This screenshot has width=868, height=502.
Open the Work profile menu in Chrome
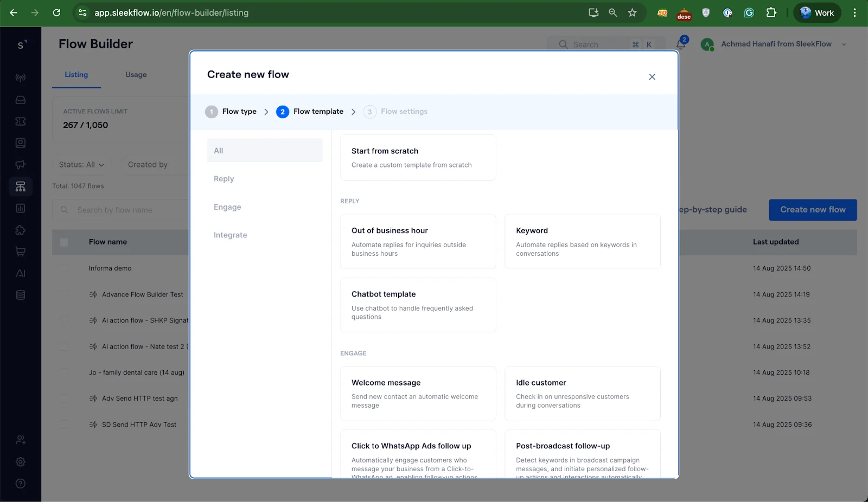click(x=817, y=12)
